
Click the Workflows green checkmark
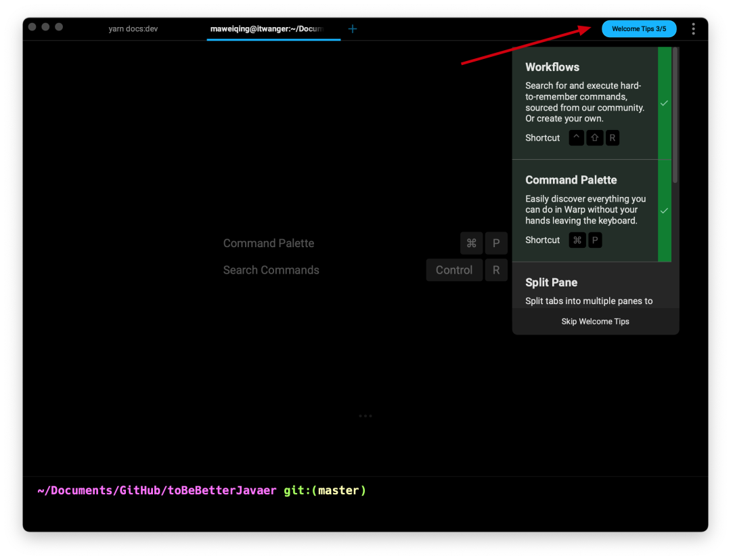pos(665,103)
